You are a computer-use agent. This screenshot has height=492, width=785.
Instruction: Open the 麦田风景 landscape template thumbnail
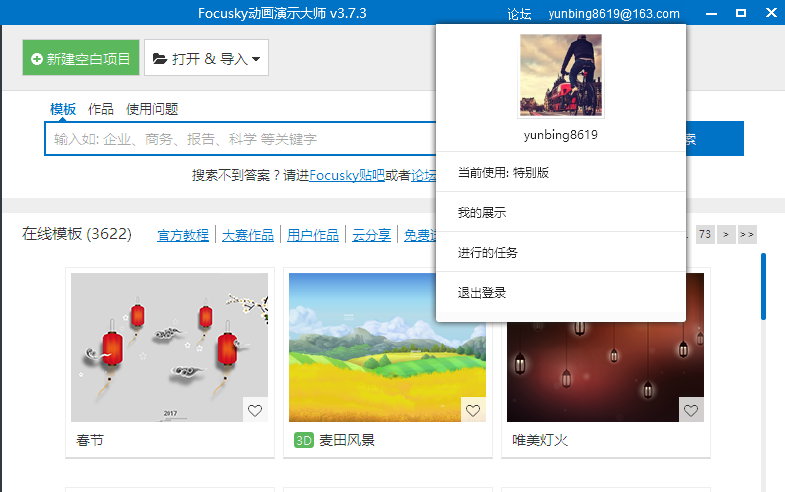(387, 347)
